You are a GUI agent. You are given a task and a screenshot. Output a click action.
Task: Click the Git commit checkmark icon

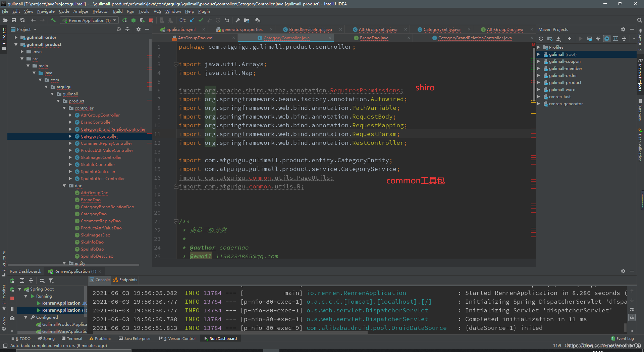[201, 20]
